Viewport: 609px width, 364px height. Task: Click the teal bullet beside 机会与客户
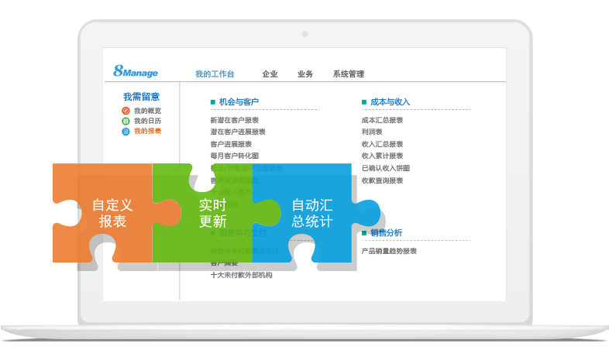(213, 102)
